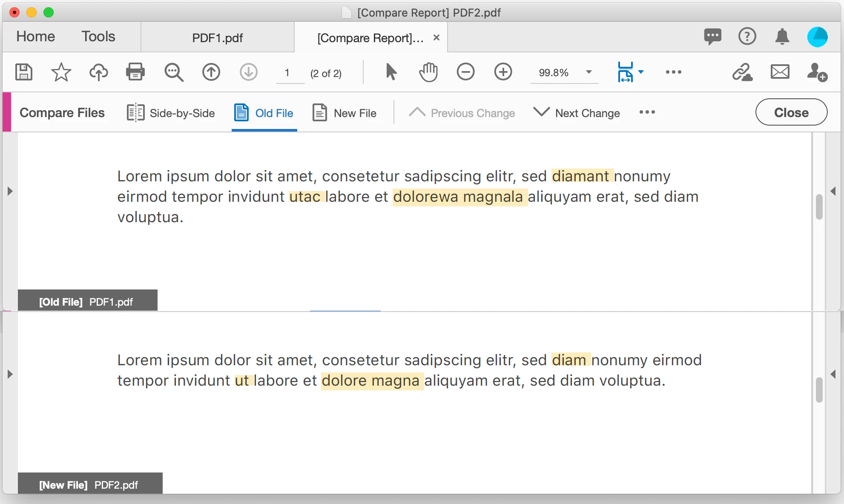Viewport: 844px width, 504px height.
Task: Open the zoom percentage dropdown
Action: point(589,72)
